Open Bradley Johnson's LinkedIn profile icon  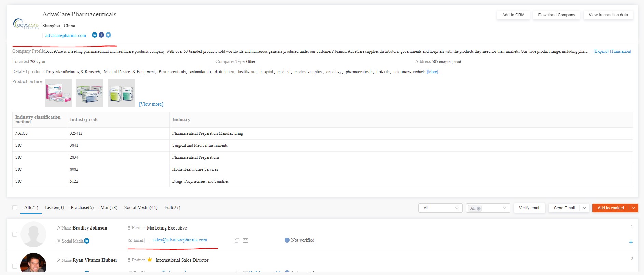[x=87, y=241]
